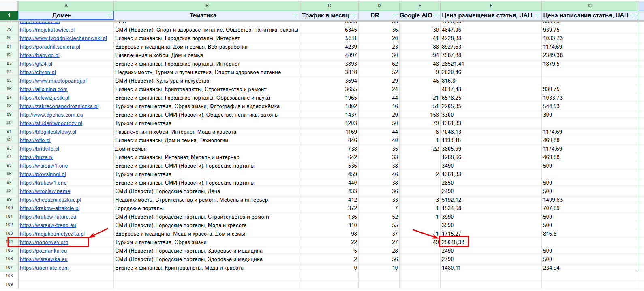Image resolution: width=644 pixels, height=291 pixels.
Task: Open the warsawka.eu link
Action: [x=44, y=259]
